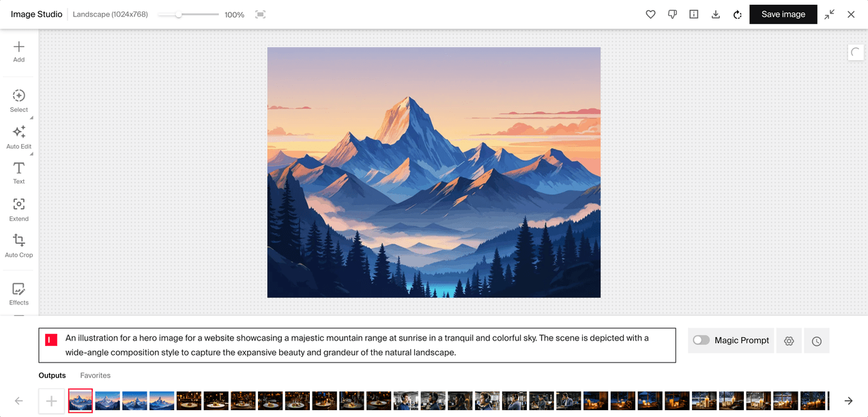Select the second mountain thumbnail in outputs

[107, 401]
